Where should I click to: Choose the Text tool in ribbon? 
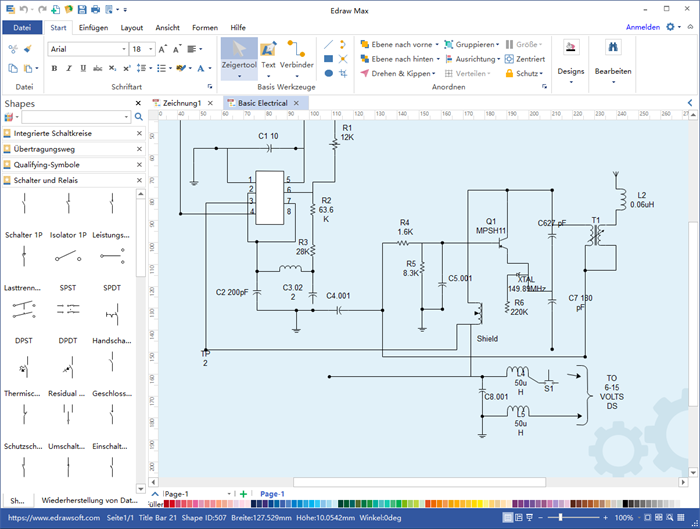coord(269,55)
